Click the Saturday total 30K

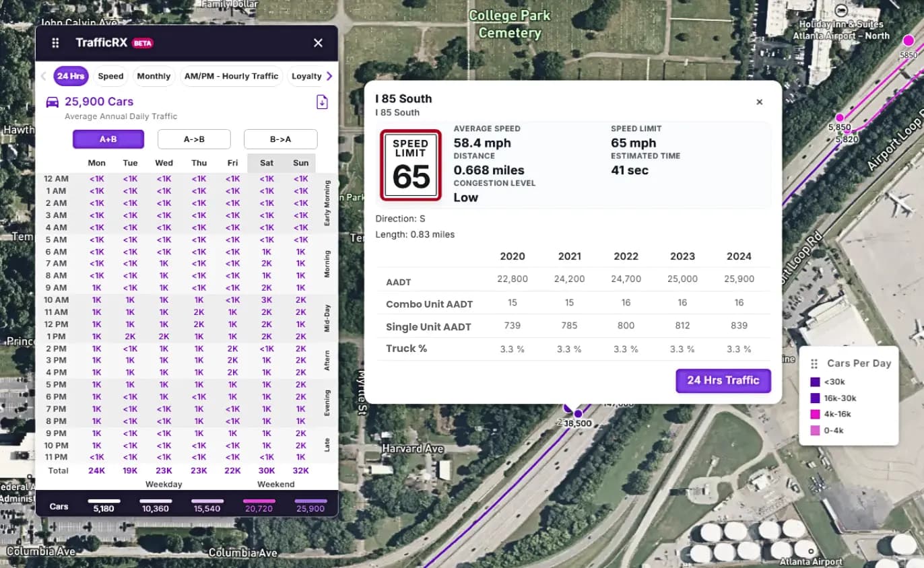[267, 471]
